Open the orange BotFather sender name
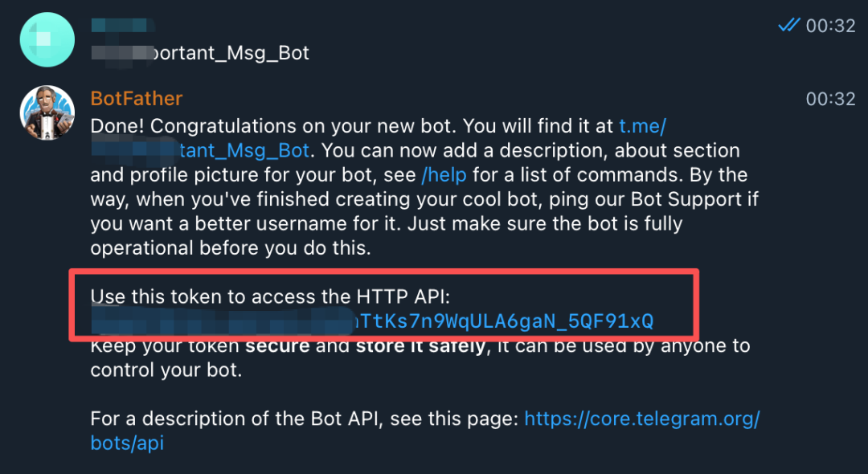 coord(137,99)
